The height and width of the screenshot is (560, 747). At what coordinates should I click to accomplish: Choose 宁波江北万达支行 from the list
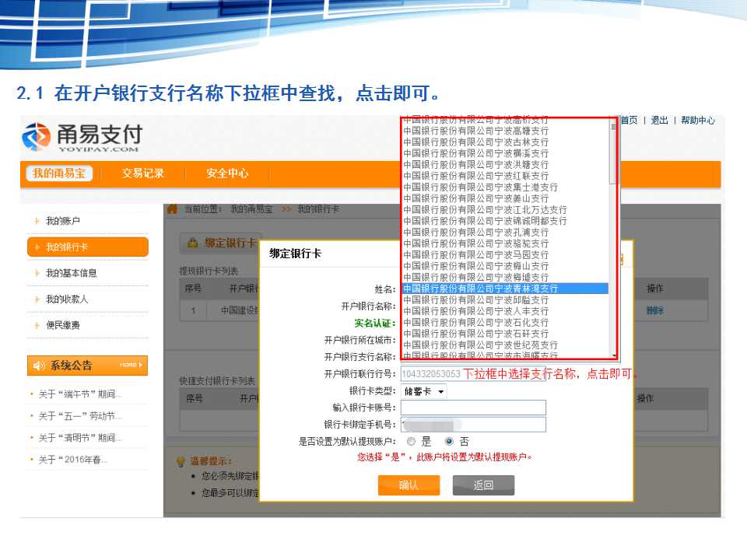[x=505, y=209]
